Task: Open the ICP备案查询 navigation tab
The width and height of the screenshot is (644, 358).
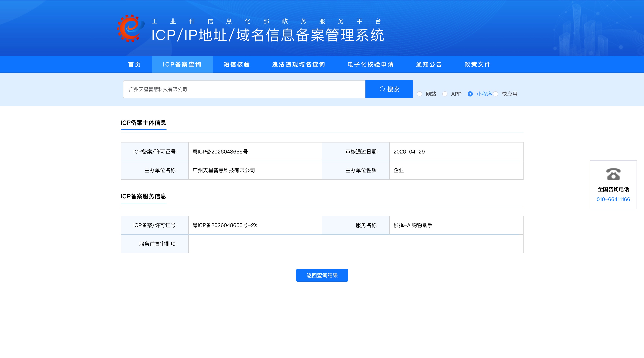Action: click(182, 64)
